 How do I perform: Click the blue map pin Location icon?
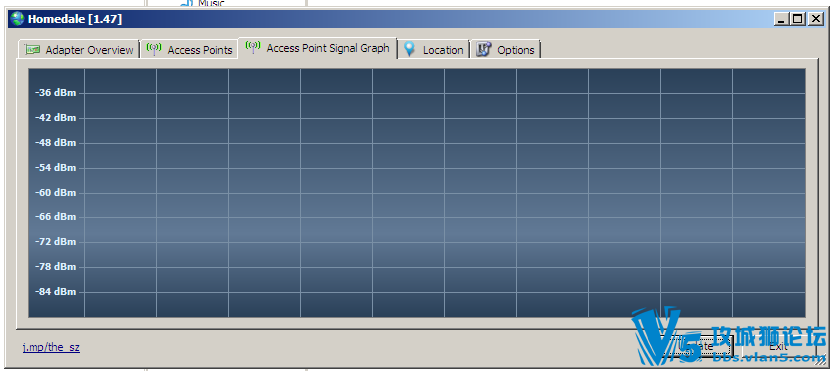point(409,49)
